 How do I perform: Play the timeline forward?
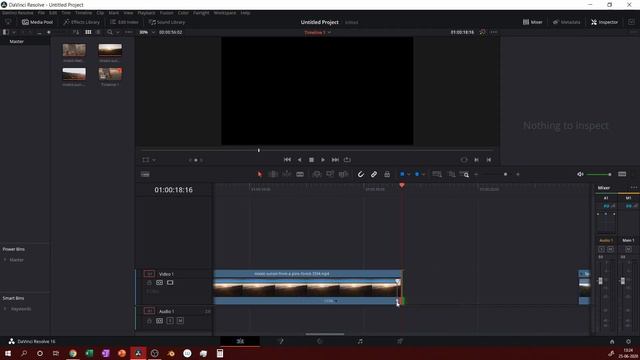click(323, 160)
